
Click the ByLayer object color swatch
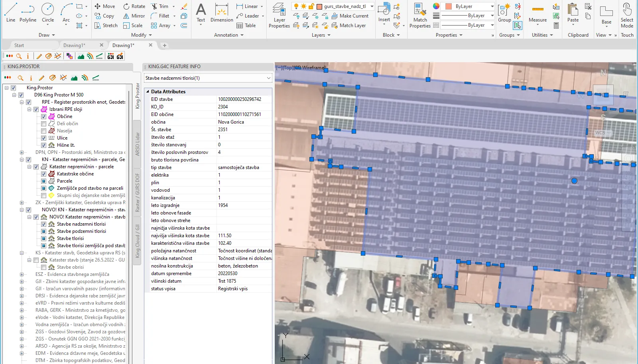(449, 6)
